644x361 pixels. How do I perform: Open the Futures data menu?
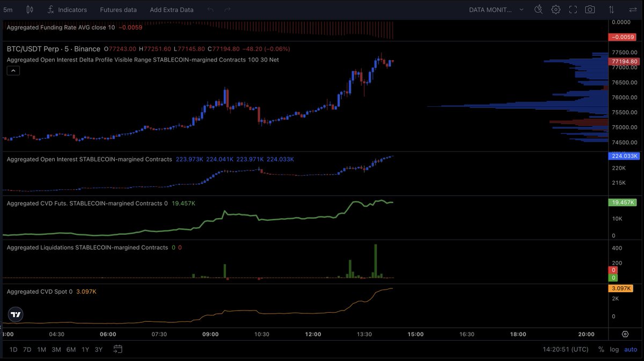[119, 10]
